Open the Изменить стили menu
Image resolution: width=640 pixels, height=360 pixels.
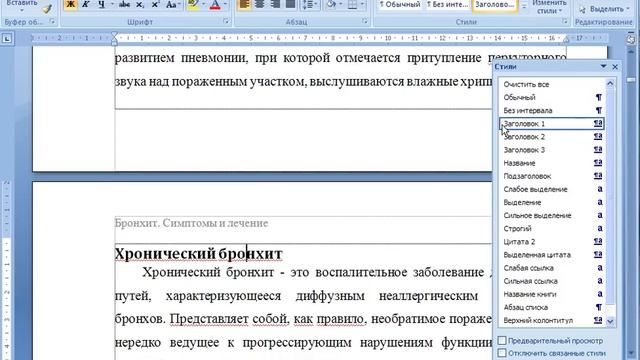click(549, 7)
